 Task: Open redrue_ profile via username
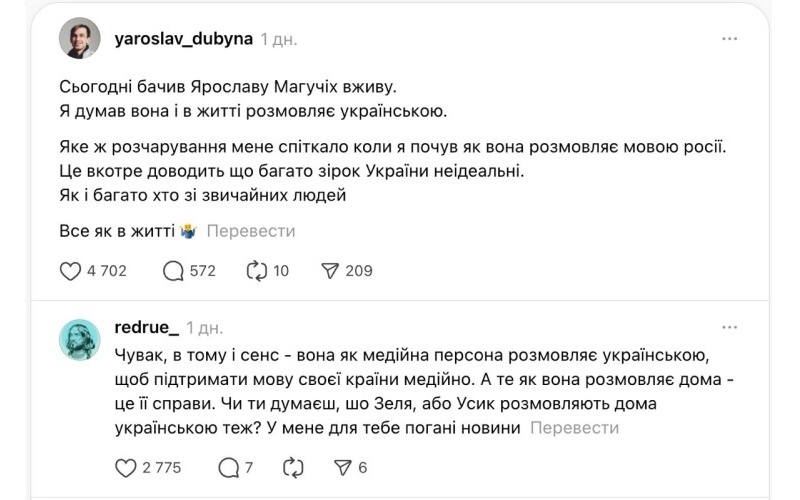[x=147, y=327]
